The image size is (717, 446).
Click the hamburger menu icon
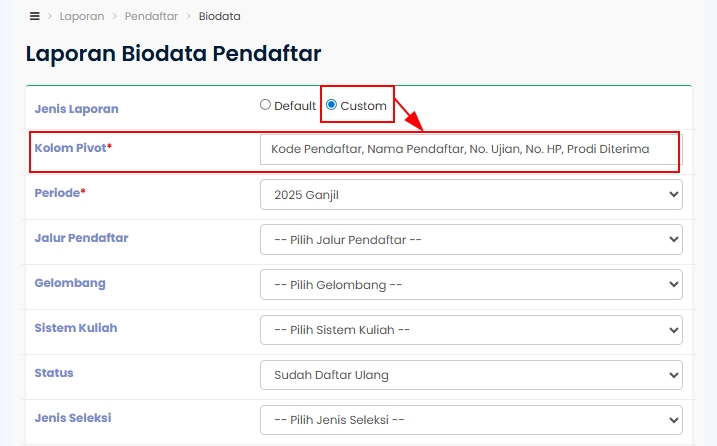pos(35,16)
